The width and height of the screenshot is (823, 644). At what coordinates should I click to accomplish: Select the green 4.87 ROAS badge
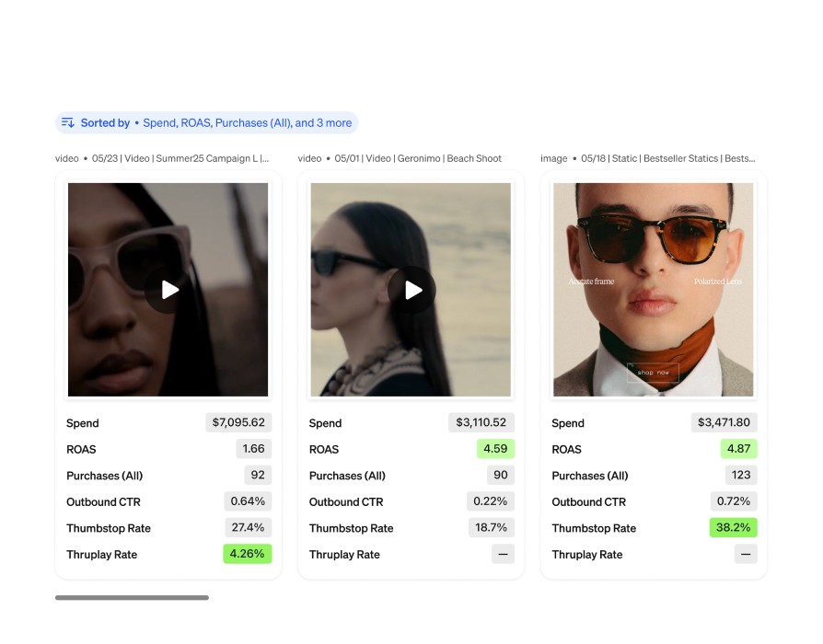[738, 449]
